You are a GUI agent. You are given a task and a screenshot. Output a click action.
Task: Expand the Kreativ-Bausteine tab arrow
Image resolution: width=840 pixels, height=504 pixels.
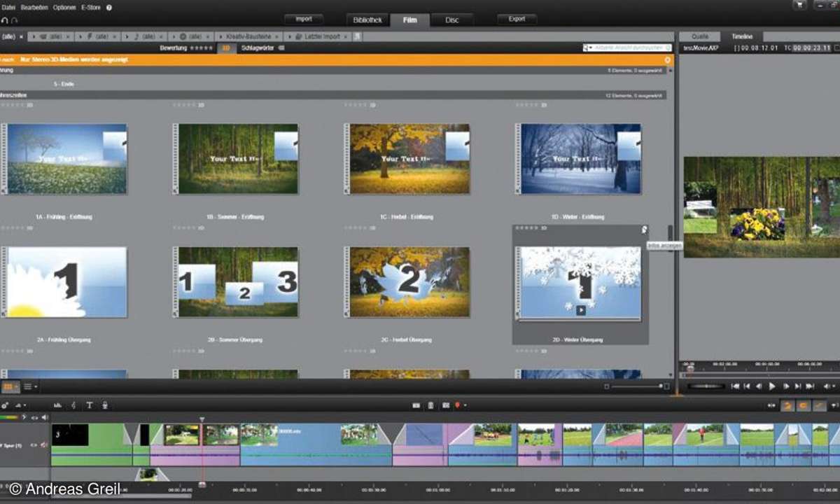click(x=219, y=36)
